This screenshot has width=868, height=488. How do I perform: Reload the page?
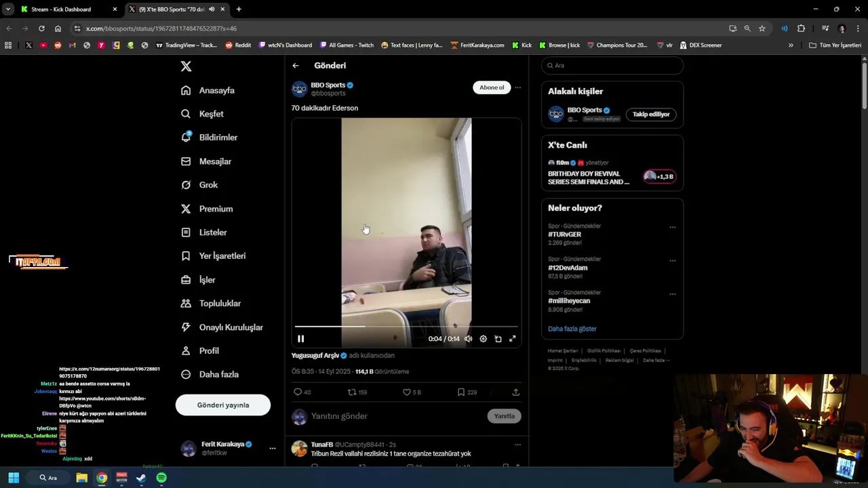[x=41, y=28]
